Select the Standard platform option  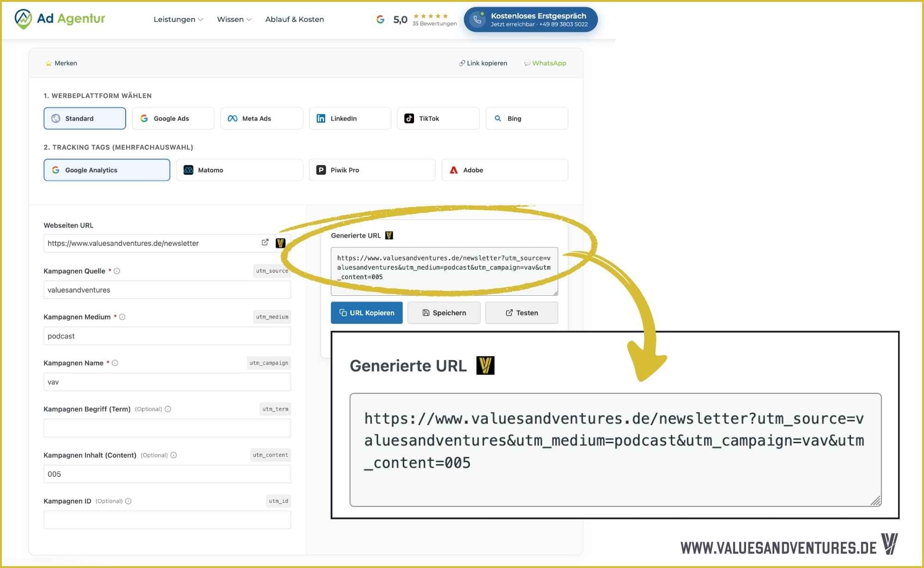[x=85, y=118]
